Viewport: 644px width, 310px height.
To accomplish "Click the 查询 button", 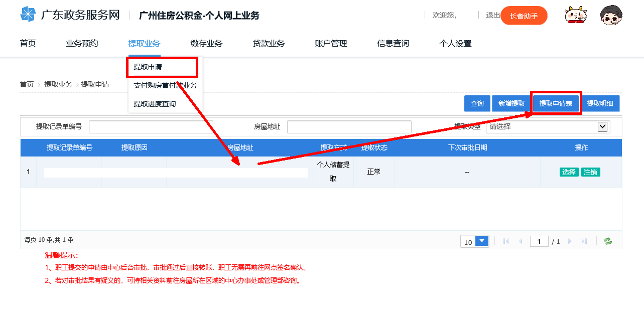I will pos(477,103).
